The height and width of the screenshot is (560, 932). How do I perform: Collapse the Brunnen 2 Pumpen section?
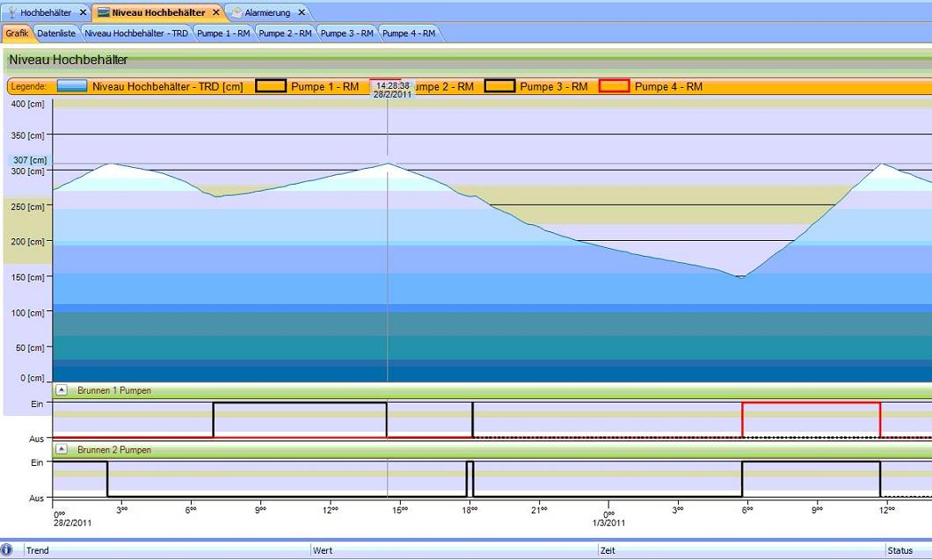[x=62, y=449]
